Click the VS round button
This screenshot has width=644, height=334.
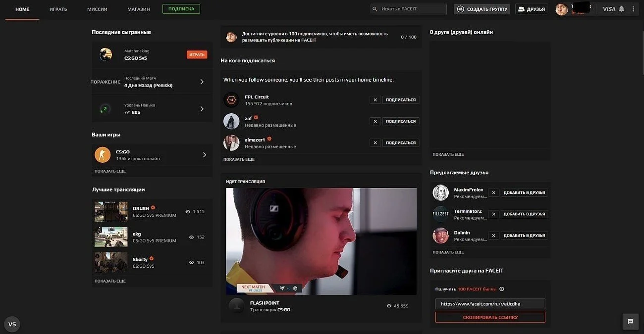pos(12,324)
